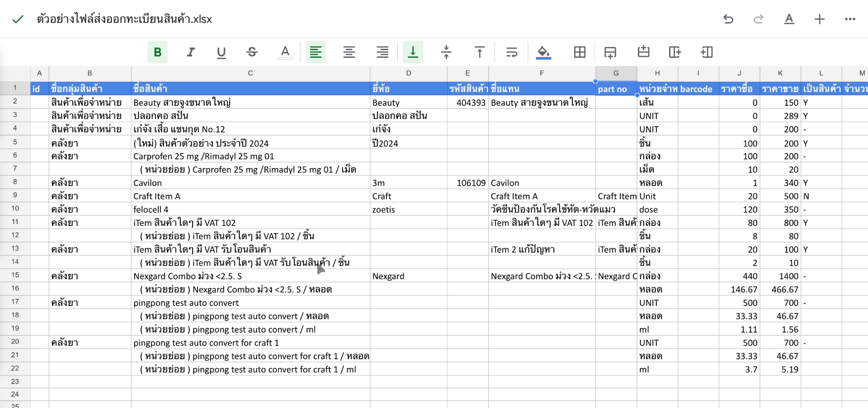Set vertical alignment to top
This screenshot has height=408, width=868.
tap(479, 52)
